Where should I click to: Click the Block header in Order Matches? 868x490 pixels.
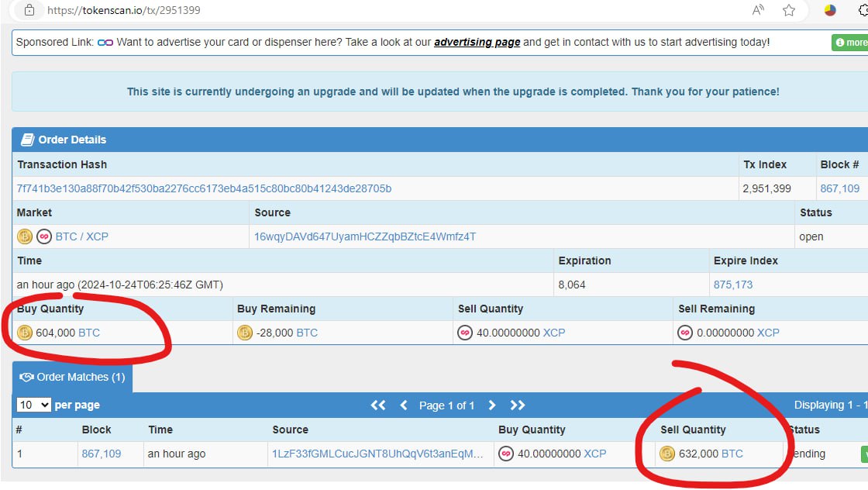click(x=96, y=430)
